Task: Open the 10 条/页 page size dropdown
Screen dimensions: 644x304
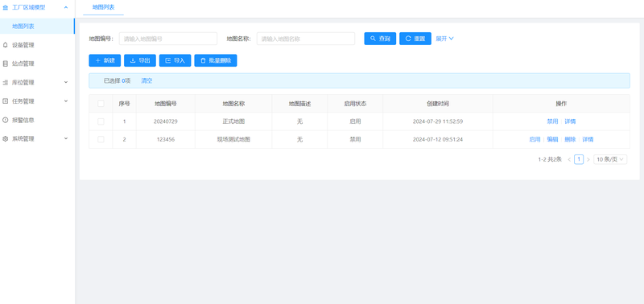Action: (x=610, y=159)
